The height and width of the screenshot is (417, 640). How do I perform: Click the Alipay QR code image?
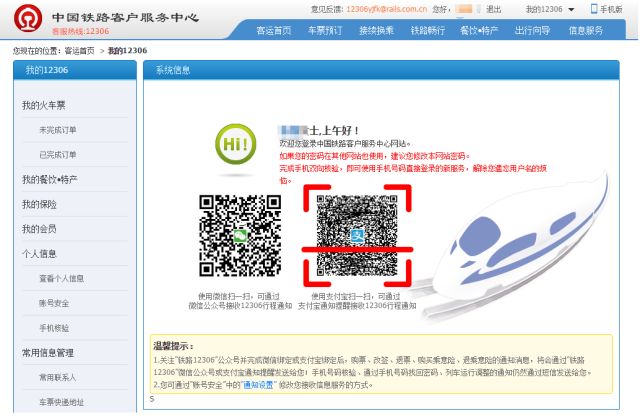tap(357, 235)
